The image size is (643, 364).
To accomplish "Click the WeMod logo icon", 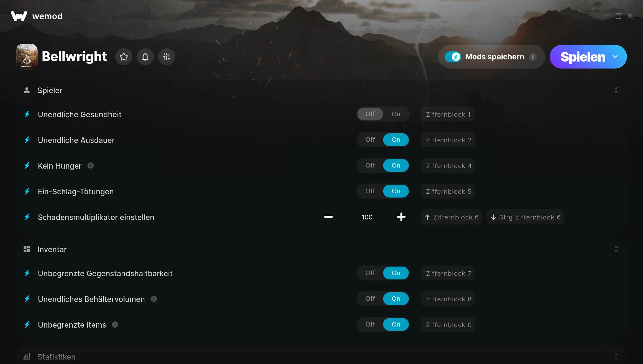I will [19, 16].
